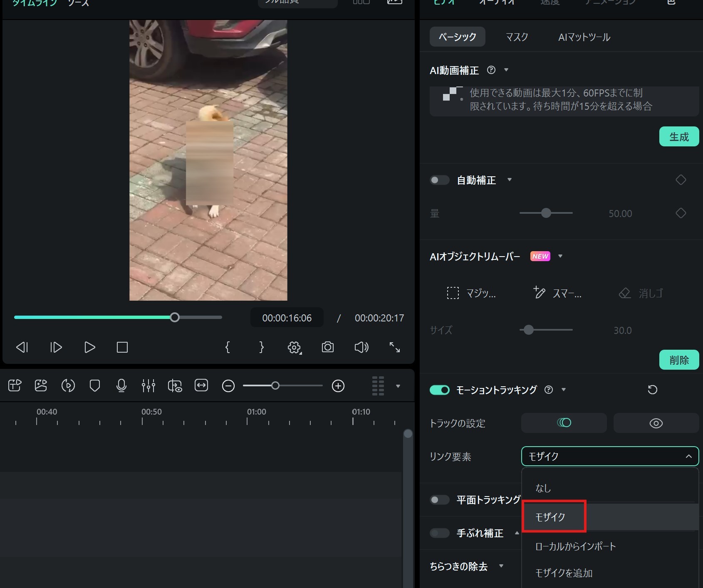Choose モザイクを追加 option
Screen dimensions: 703x588
point(610,573)
